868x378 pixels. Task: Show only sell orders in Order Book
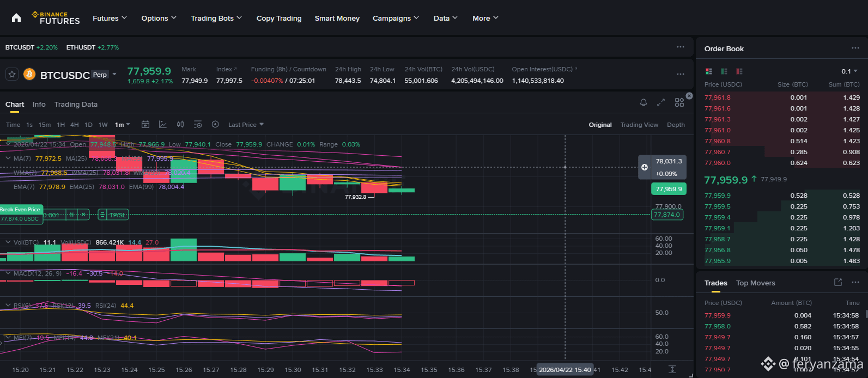click(739, 71)
